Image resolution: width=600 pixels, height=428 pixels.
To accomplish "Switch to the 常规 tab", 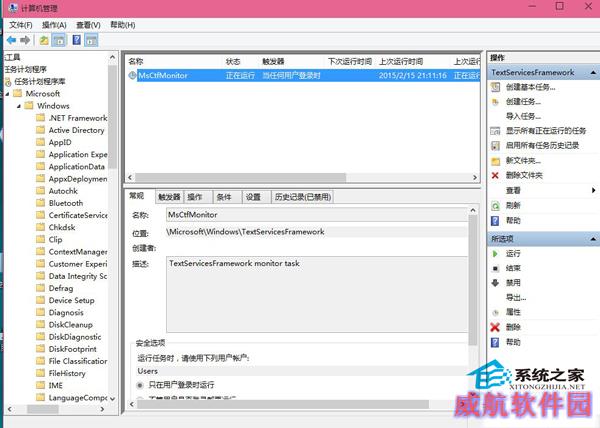I will (x=139, y=196).
